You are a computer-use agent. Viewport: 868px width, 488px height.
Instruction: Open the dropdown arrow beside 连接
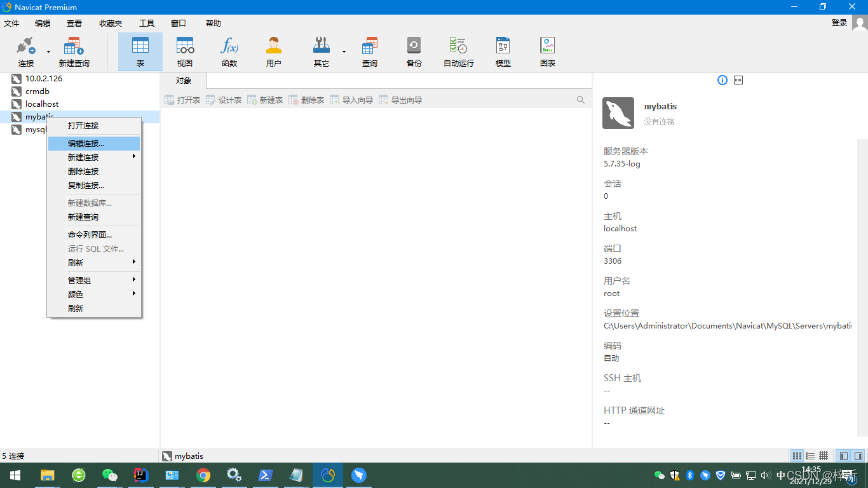tap(48, 51)
